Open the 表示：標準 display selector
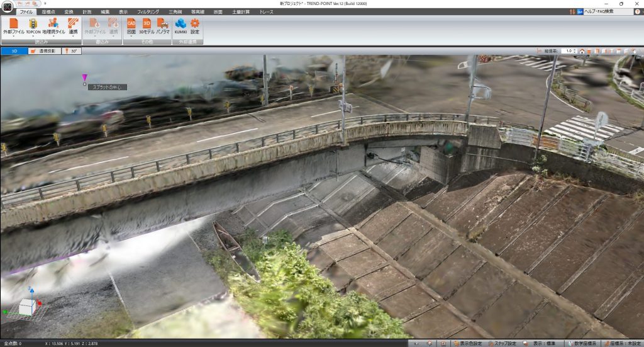The width and height of the screenshot is (644, 347). [541, 343]
